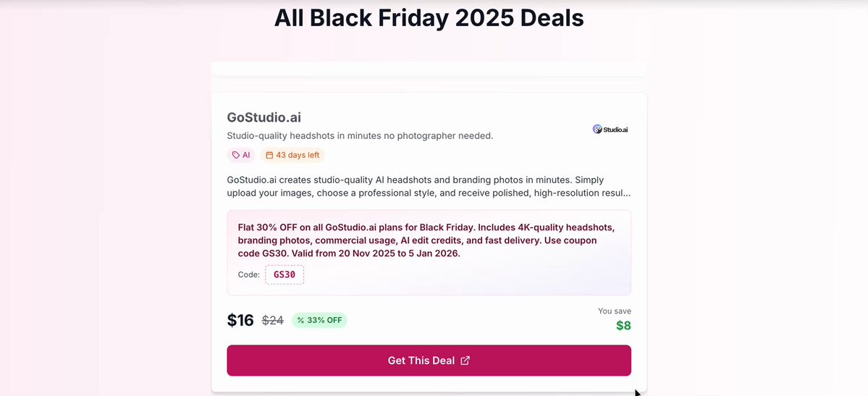This screenshot has width=868, height=396.
Task: Click the AI tag icon
Action: [236, 155]
